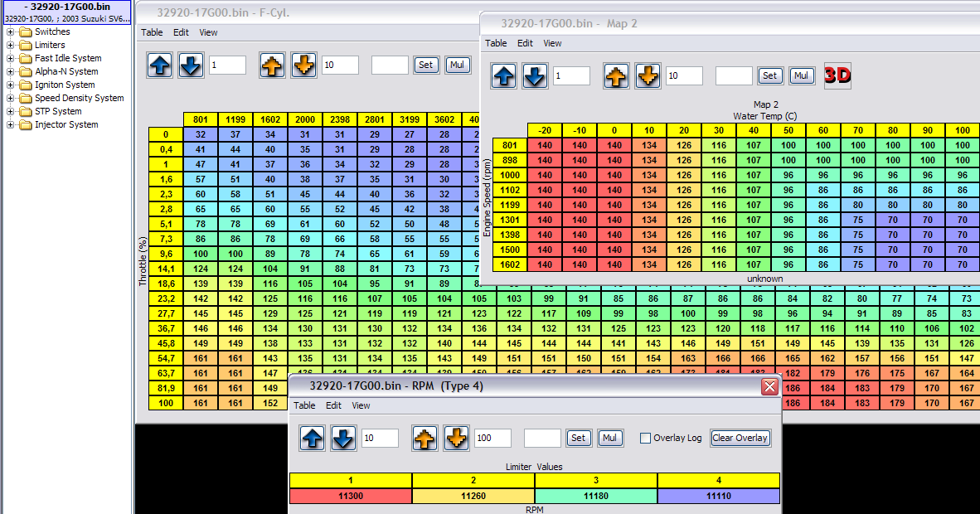Expand the Fast Idle System folder

point(11,58)
